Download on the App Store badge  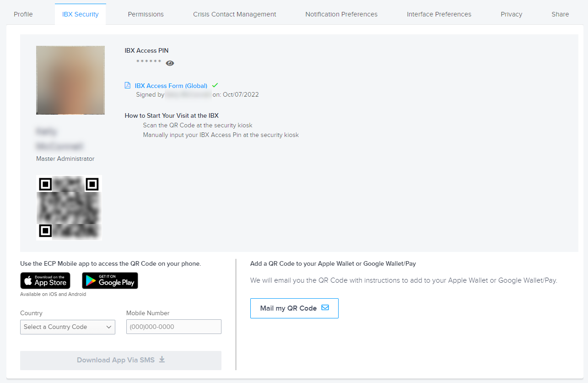(45, 280)
